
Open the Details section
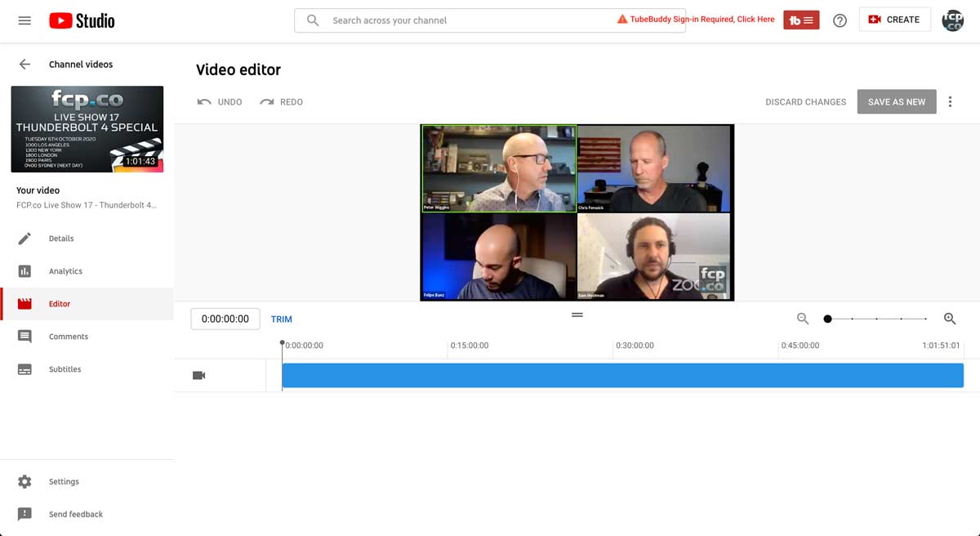tap(87, 239)
